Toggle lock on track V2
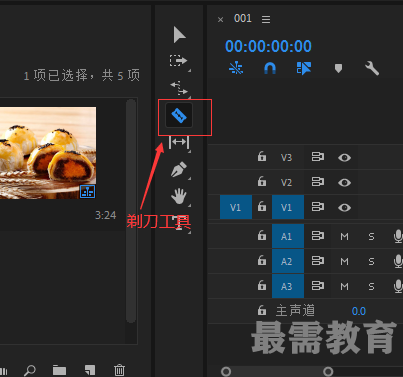Screen dimensions: 403x377 262,181
